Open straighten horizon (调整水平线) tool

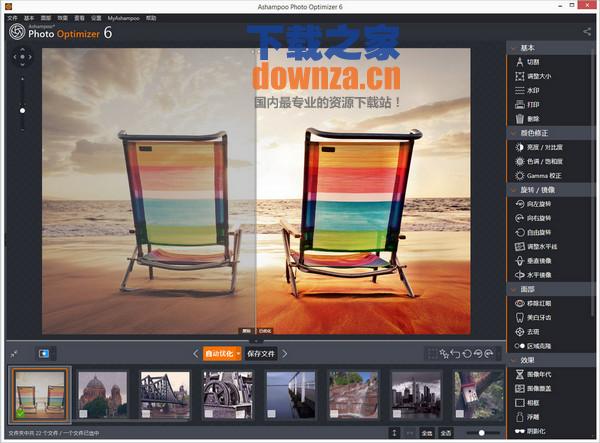(536, 247)
